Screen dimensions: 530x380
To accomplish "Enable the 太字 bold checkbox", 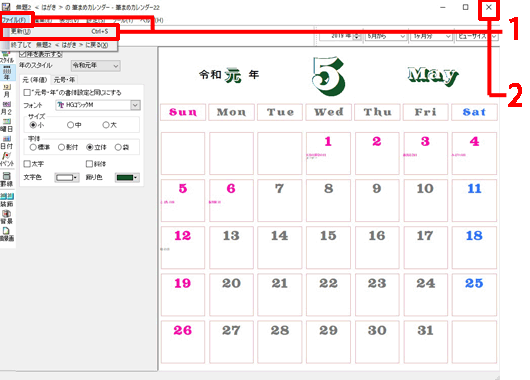I will (x=27, y=164).
